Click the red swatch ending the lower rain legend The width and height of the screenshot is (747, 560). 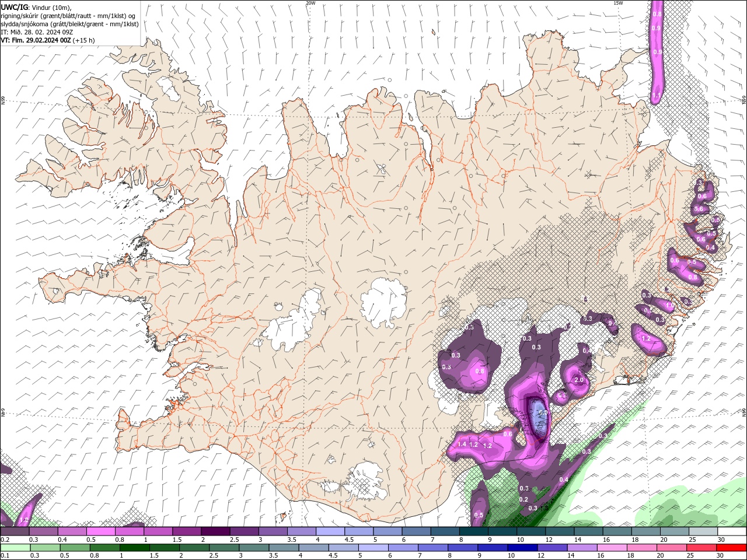pyautogui.click(x=731, y=548)
